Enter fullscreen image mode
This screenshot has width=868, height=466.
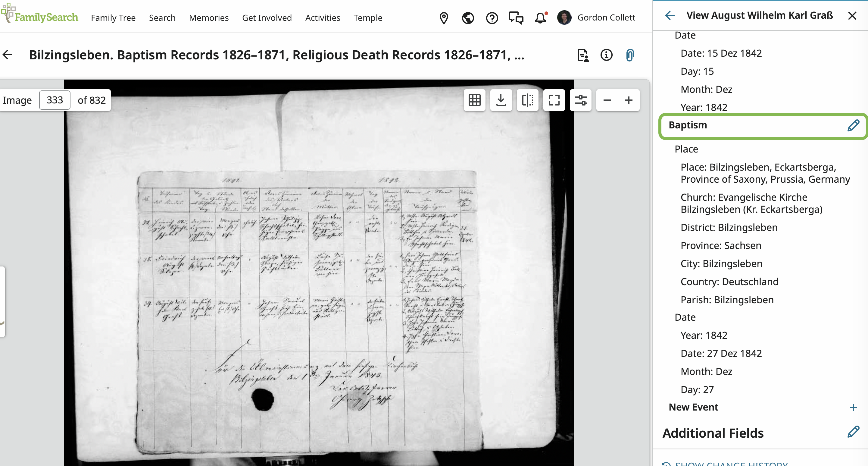554,100
